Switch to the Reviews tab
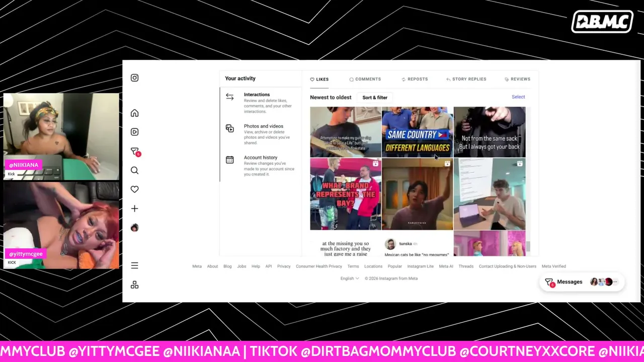Screen dimensions: 644x362 (517, 79)
